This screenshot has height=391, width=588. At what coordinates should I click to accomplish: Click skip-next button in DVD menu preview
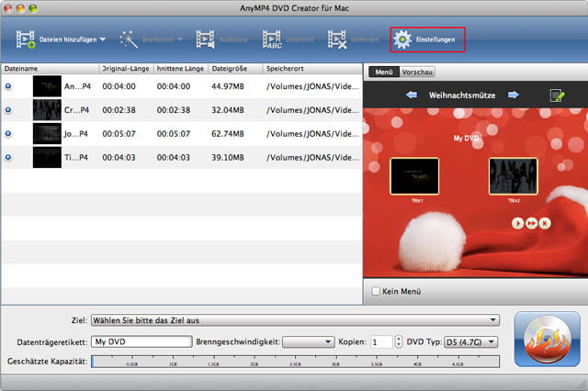tap(545, 223)
